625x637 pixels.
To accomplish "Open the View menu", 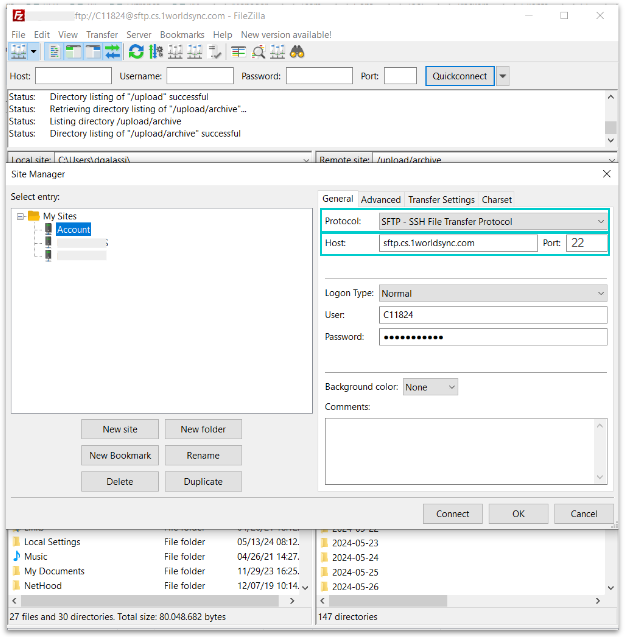I will 68,35.
